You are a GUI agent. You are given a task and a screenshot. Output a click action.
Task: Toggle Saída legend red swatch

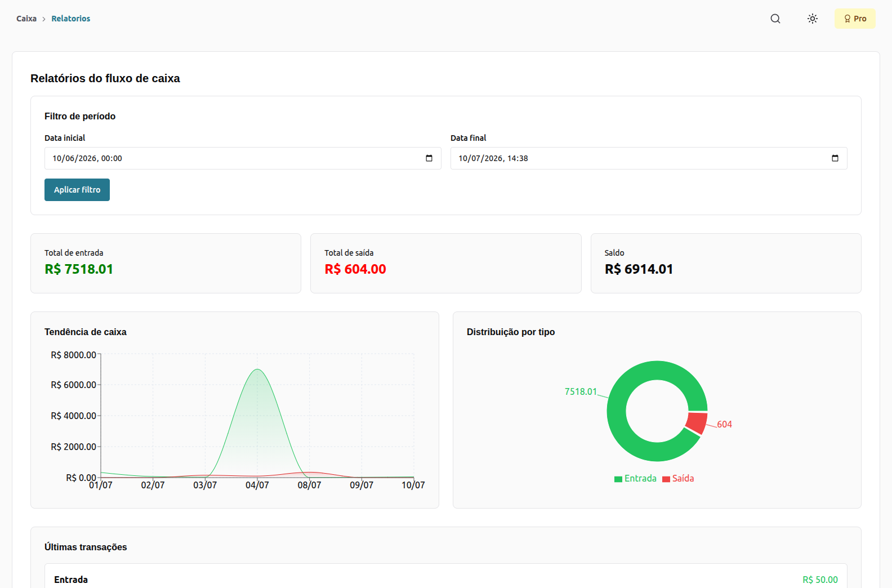pyautogui.click(x=666, y=479)
